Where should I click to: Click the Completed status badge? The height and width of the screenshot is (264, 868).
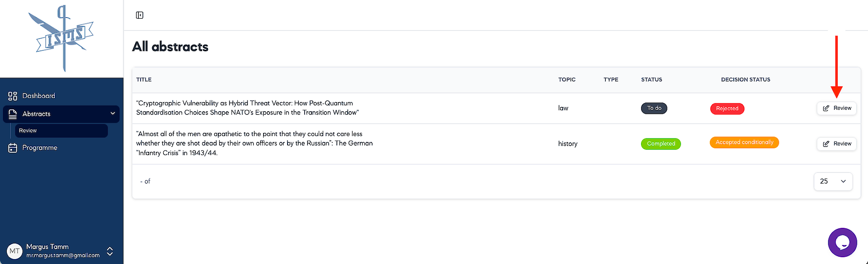(660, 144)
